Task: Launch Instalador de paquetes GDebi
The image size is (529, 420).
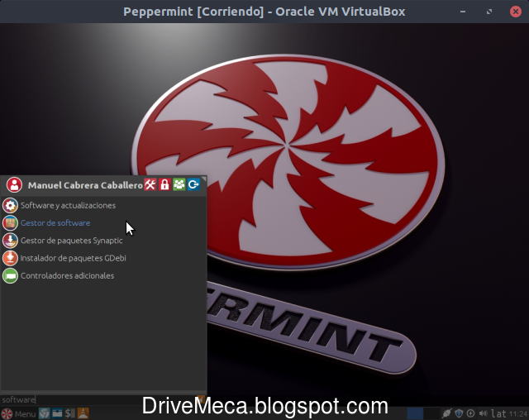Action: pyautogui.click(x=103, y=258)
